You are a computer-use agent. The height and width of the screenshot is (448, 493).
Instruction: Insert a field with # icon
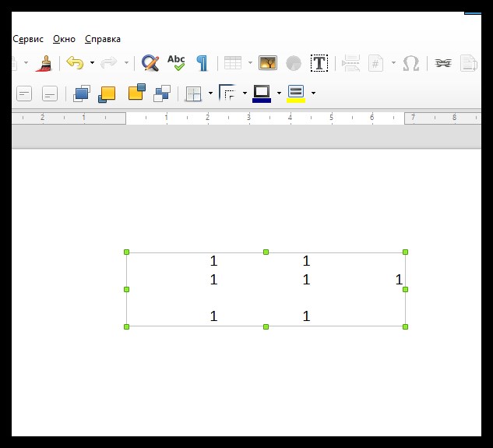click(x=375, y=63)
